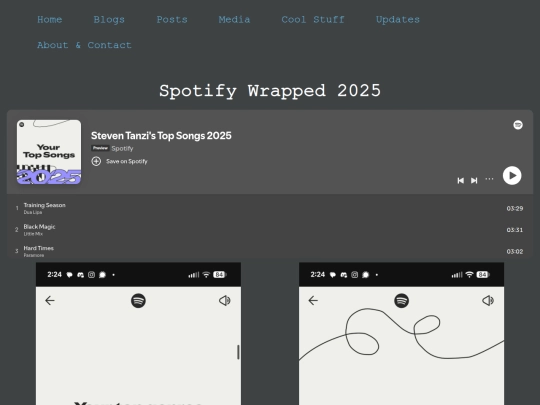This screenshot has width=540, height=405.
Task: Click speaker icon in left phone screenshot
Action: 225,301
